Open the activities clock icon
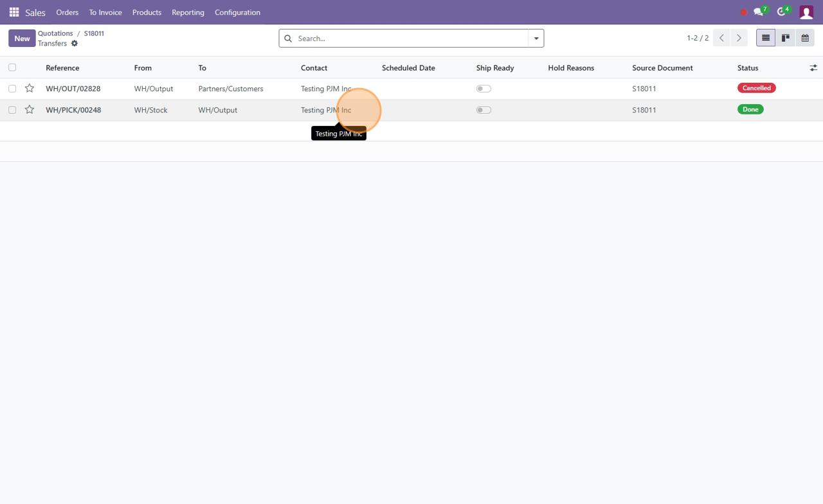Screen dimensions: 823x504 point(781,12)
